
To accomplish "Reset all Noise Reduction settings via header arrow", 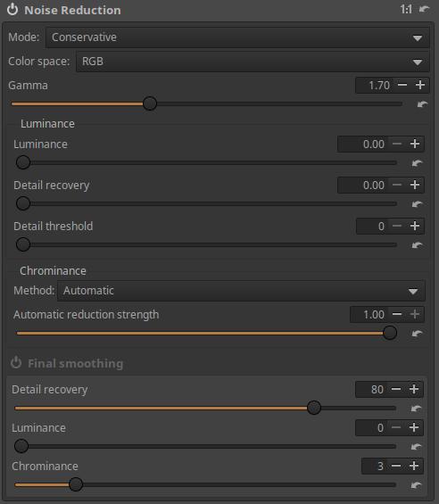I will tap(424, 9).
